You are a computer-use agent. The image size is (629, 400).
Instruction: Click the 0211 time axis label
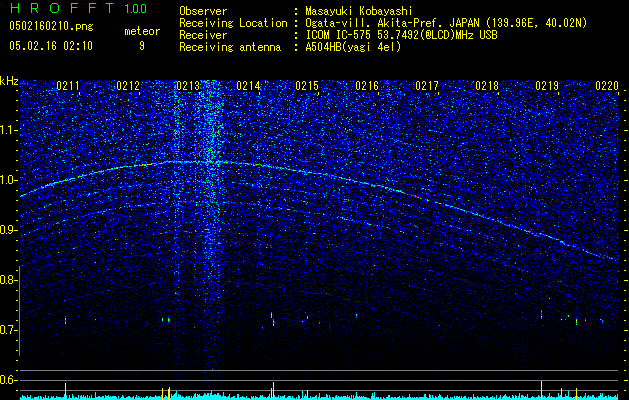[x=68, y=86]
